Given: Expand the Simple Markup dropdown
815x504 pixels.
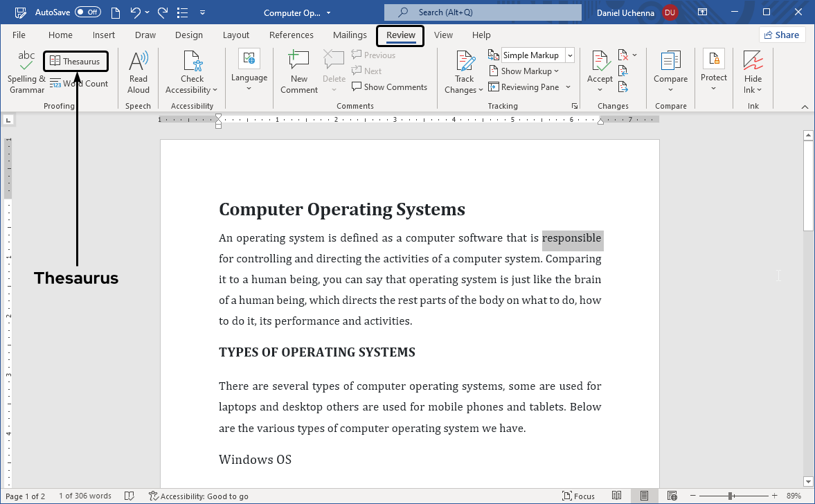Looking at the screenshot, I should [570, 55].
